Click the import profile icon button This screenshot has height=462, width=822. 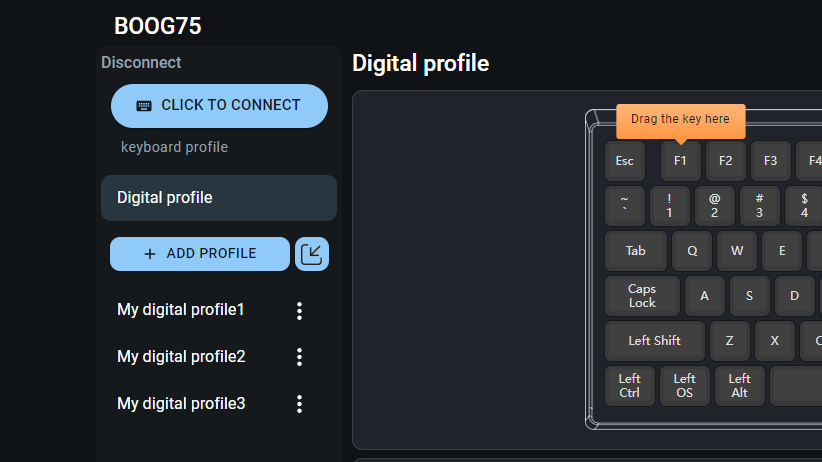[x=312, y=254]
